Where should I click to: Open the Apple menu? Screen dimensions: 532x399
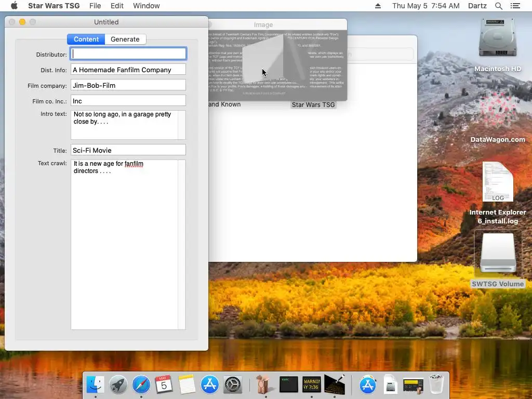point(14,6)
